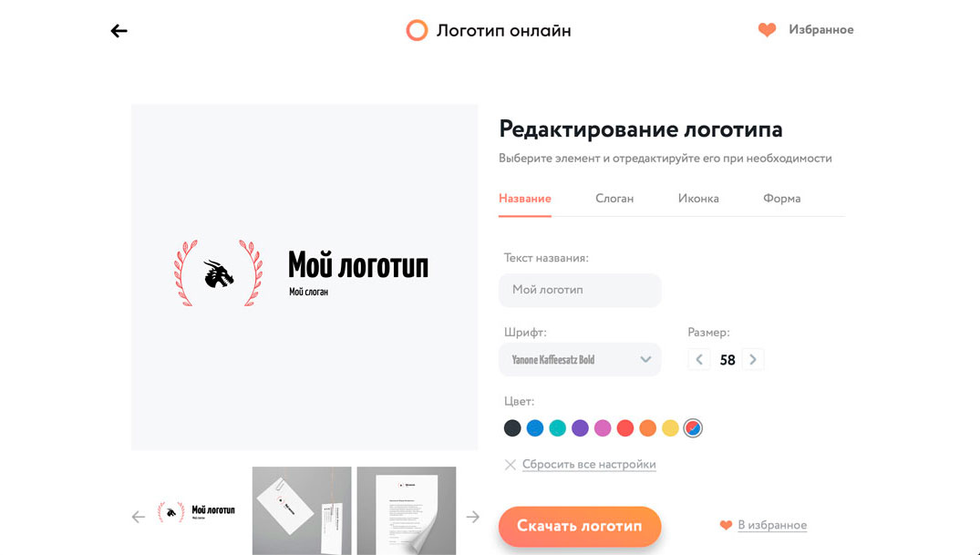Click the Сбросить все настройки link
Image resolution: width=980 pixels, height=555 pixels.
pyautogui.click(x=589, y=465)
